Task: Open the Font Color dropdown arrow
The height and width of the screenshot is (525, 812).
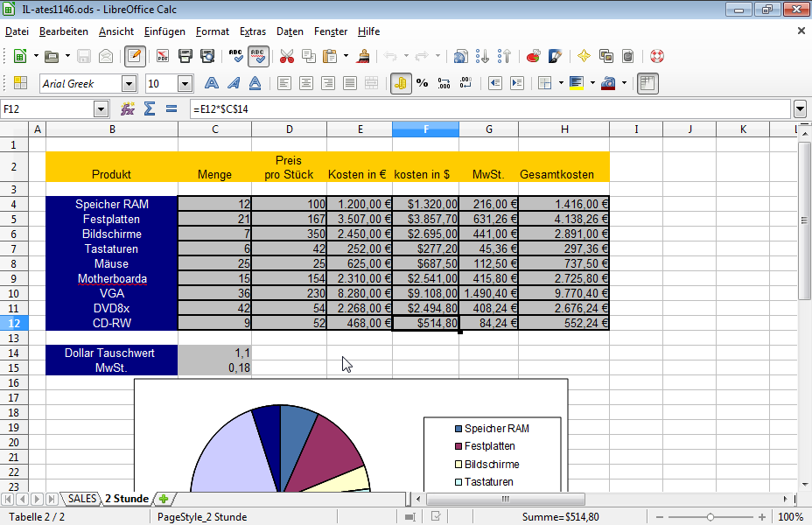Action: pyautogui.click(x=624, y=83)
